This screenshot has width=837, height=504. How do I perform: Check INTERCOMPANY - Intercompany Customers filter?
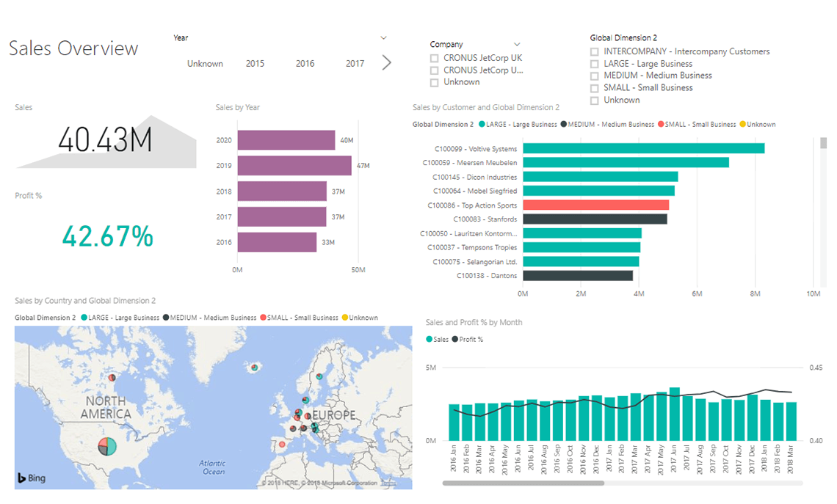click(x=594, y=52)
